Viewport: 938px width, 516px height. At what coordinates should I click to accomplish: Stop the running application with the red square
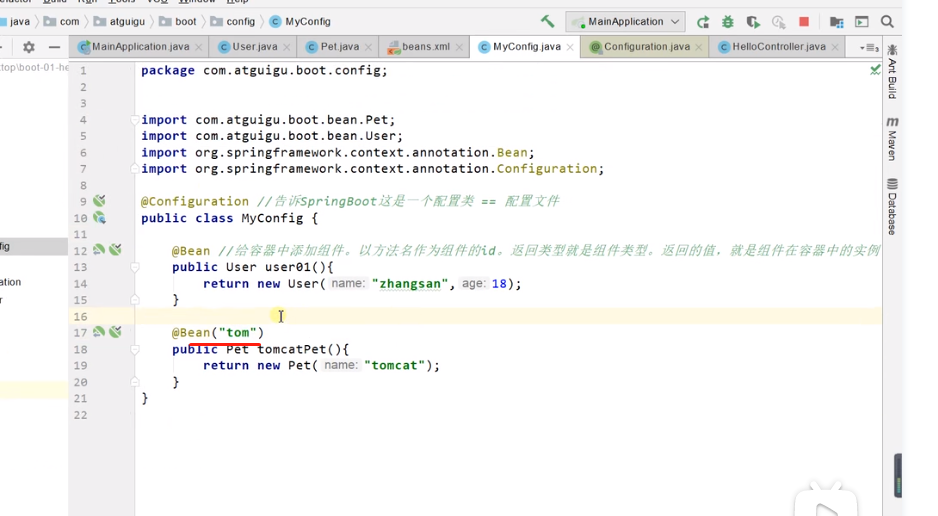pos(804,22)
